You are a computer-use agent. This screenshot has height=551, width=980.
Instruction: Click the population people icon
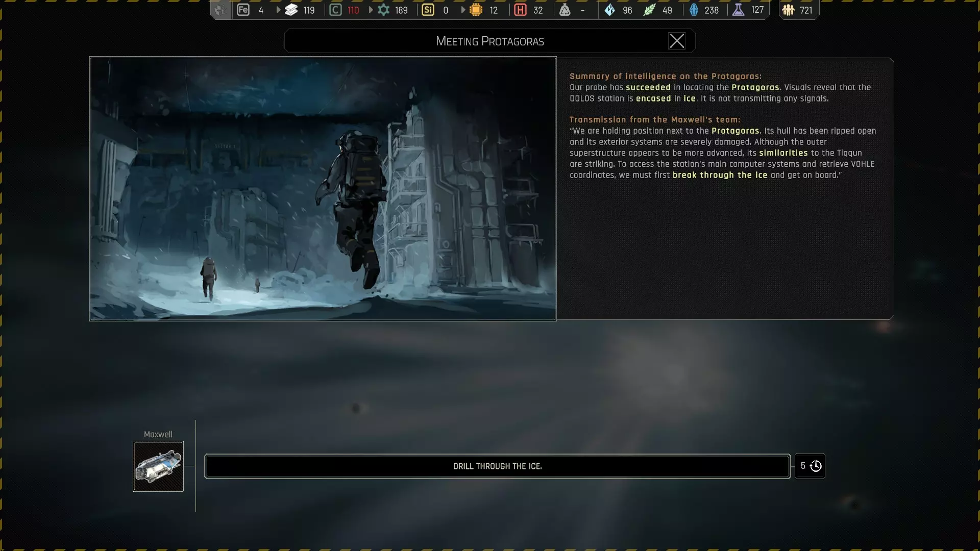click(788, 10)
